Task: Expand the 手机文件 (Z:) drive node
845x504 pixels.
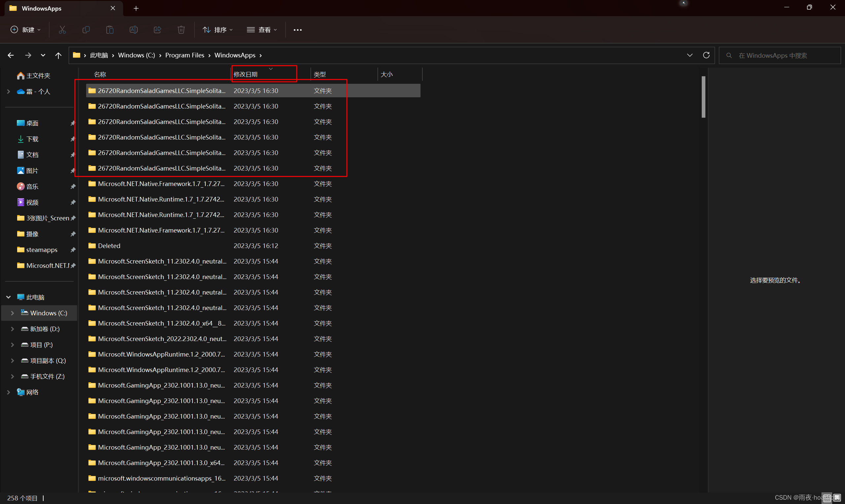Action: pos(13,376)
